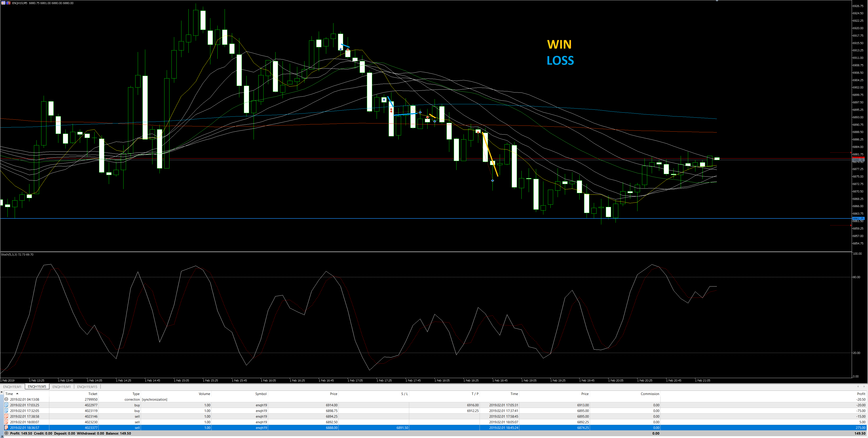Click the total profit 149.50 at bottom right

tap(860, 433)
